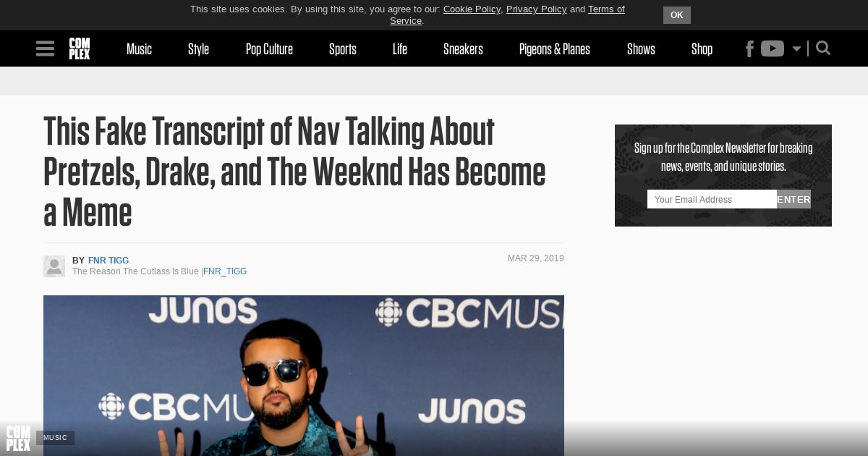
Task: Open the search magnifier icon
Action: pos(823,48)
